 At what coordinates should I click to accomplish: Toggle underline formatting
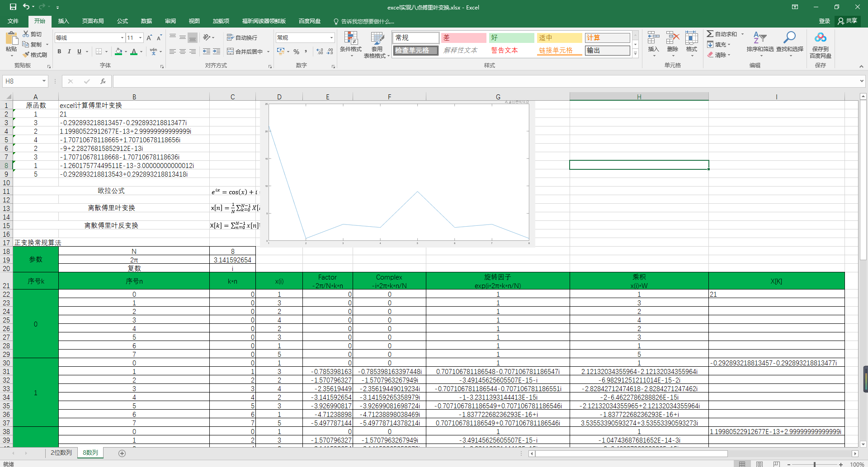click(x=79, y=51)
